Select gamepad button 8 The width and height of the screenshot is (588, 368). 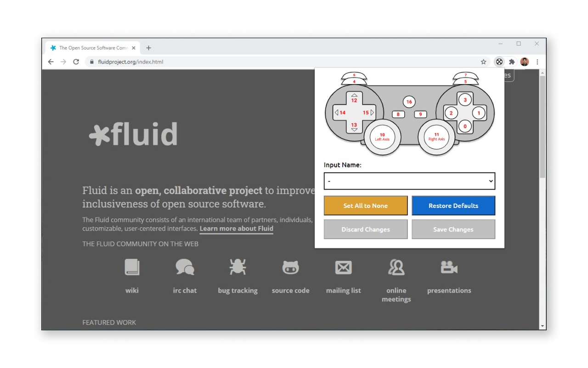pos(398,115)
